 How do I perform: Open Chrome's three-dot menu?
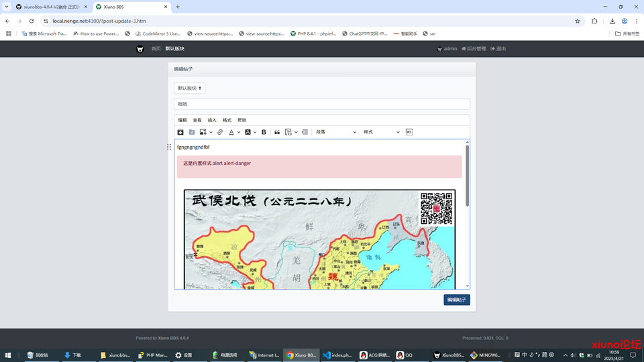click(x=637, y=21)
